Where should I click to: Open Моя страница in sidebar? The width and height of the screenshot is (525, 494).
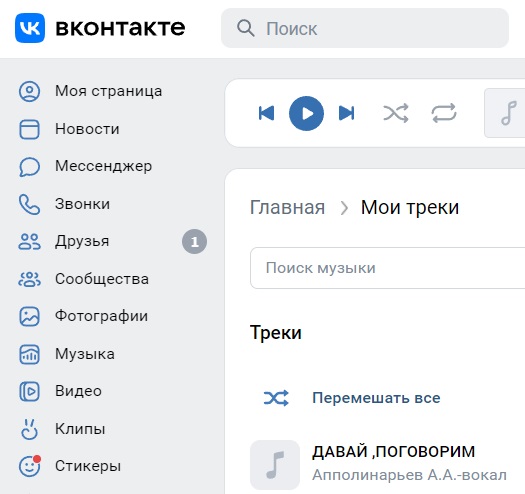click(x=90, y=91)
